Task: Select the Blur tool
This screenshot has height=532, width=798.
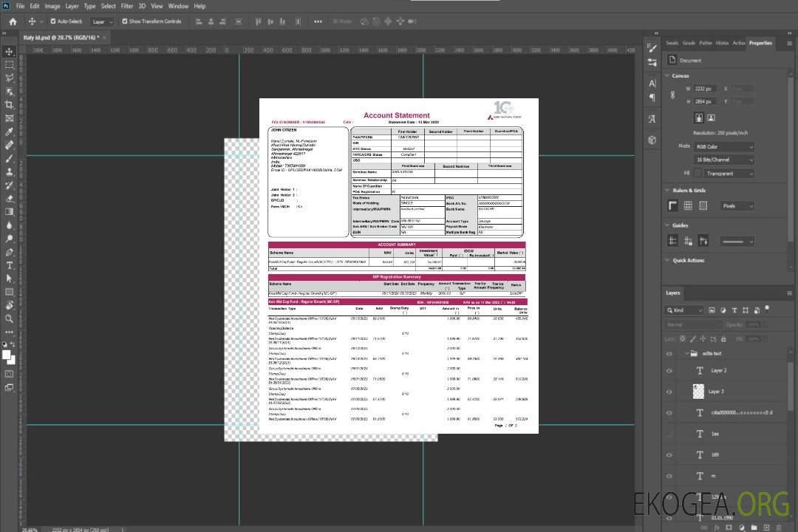Action: (9, 225)
